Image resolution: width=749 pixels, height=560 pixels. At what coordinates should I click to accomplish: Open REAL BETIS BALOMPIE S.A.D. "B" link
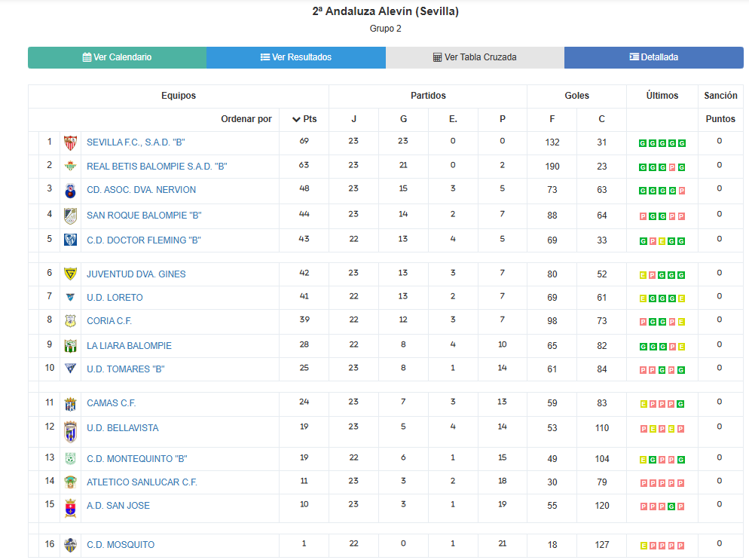click(157, 167)
